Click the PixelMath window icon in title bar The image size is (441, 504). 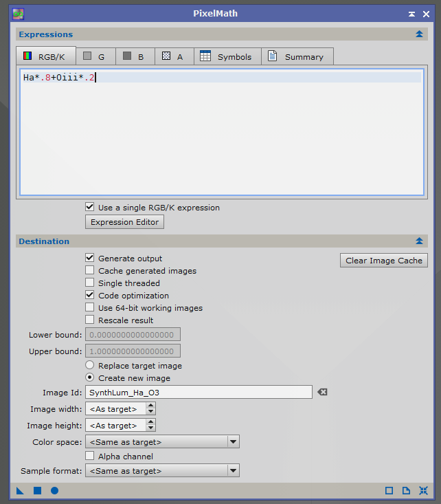tap(18, 14)
